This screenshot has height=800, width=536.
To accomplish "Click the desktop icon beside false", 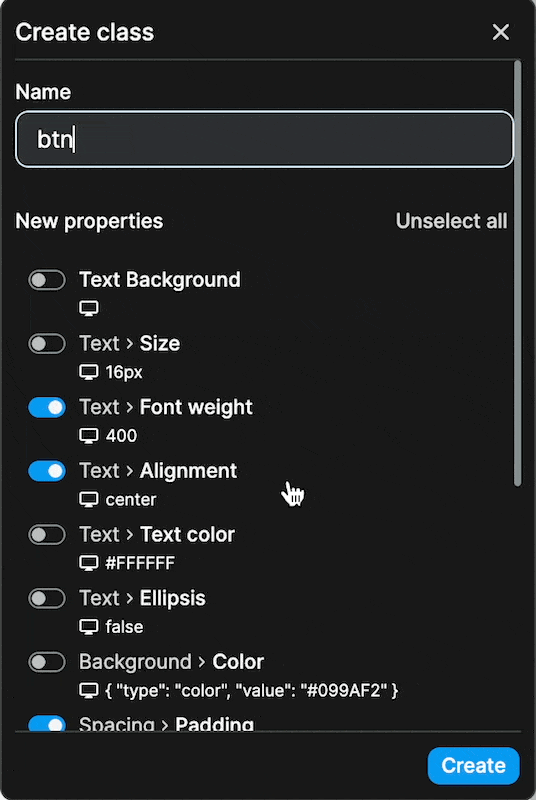I will (x=89, y=627).
